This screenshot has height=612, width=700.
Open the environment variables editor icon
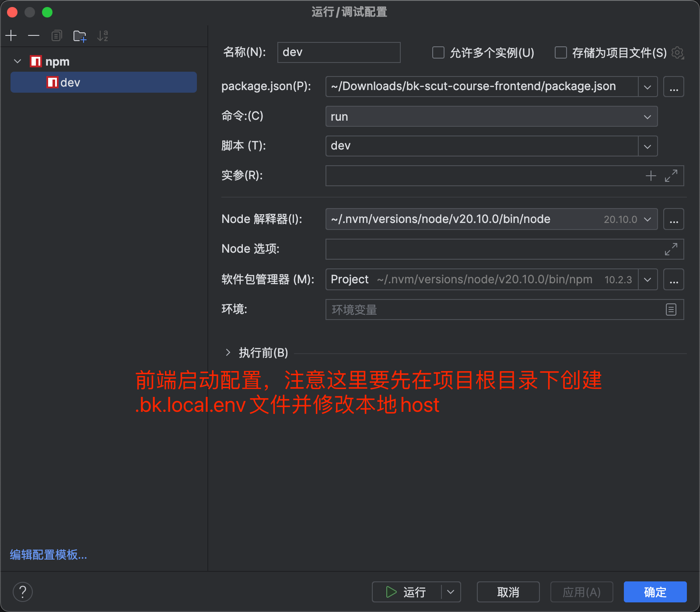tap(671, 309)
